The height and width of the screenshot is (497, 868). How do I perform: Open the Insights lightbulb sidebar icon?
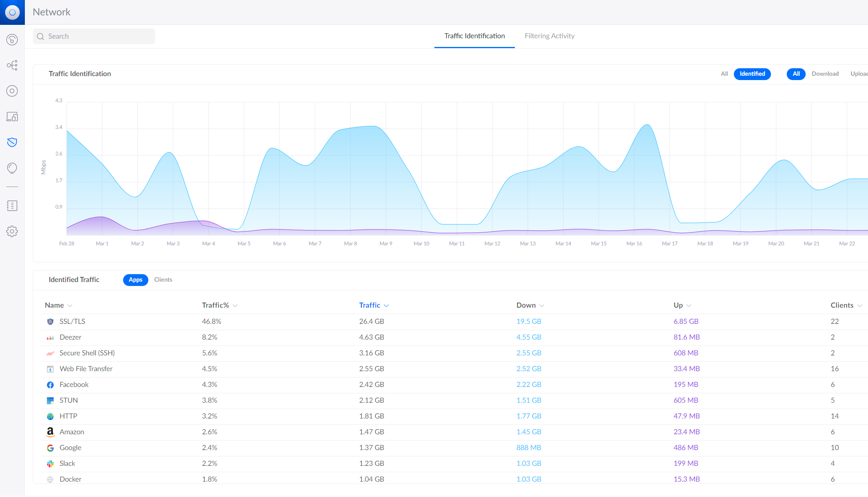(12, 168)
